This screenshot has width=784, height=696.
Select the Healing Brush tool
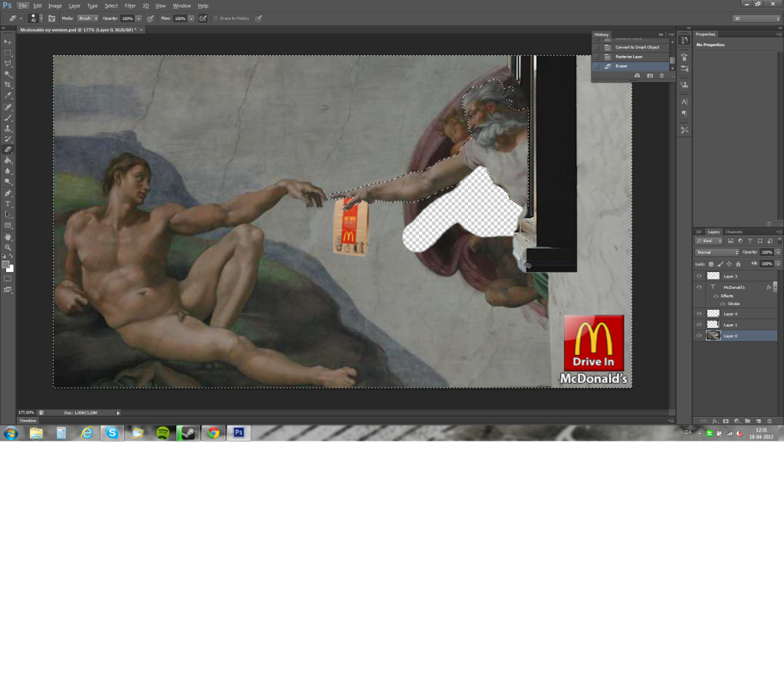pos(8,107)
